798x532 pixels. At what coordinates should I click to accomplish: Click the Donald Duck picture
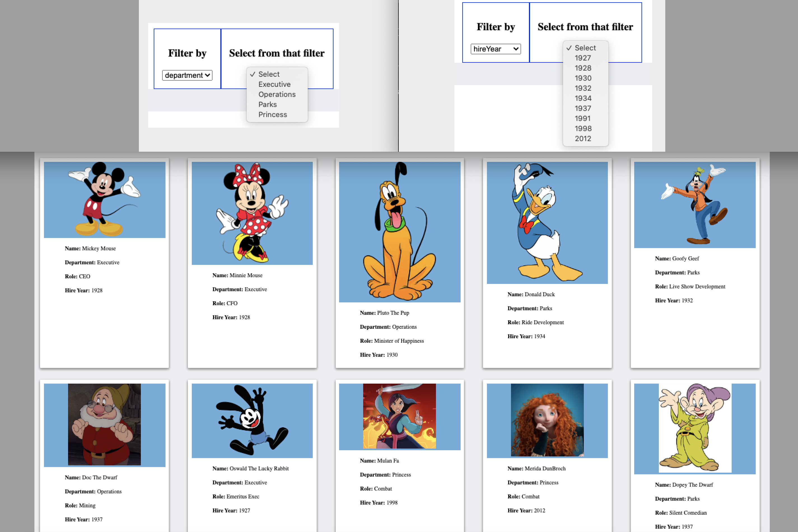pyautogui.click(x=547, y=223)
